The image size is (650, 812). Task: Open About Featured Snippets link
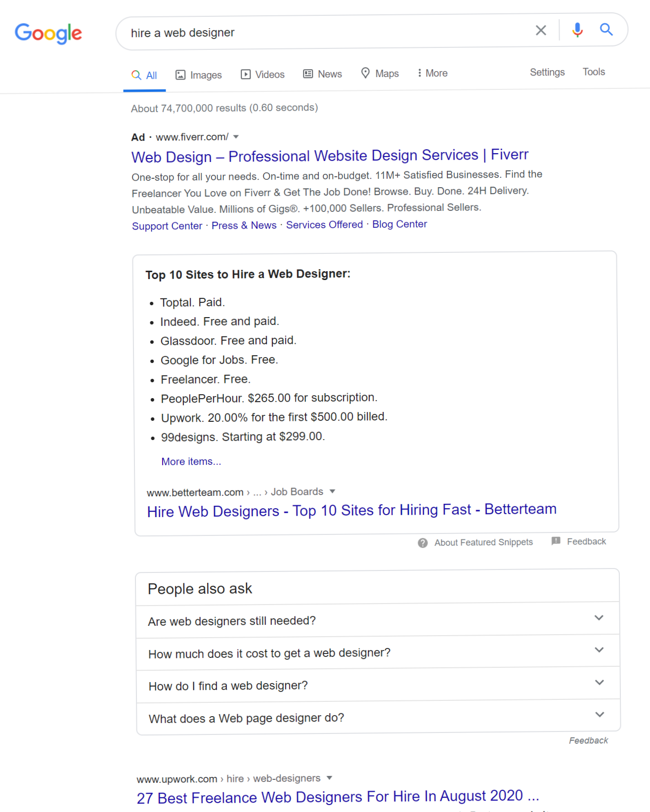point(483,542)
